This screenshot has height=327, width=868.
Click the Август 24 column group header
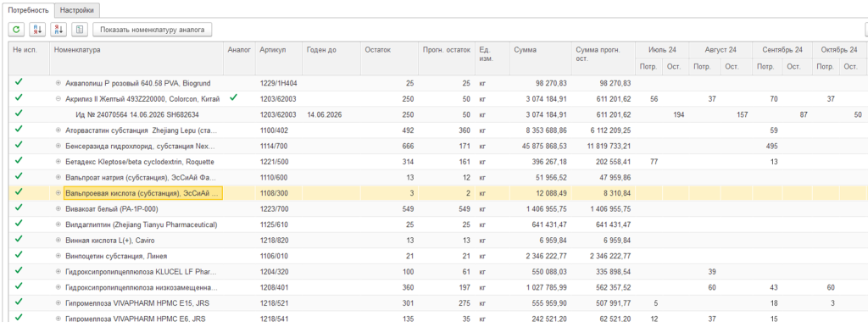coord(721,50)
